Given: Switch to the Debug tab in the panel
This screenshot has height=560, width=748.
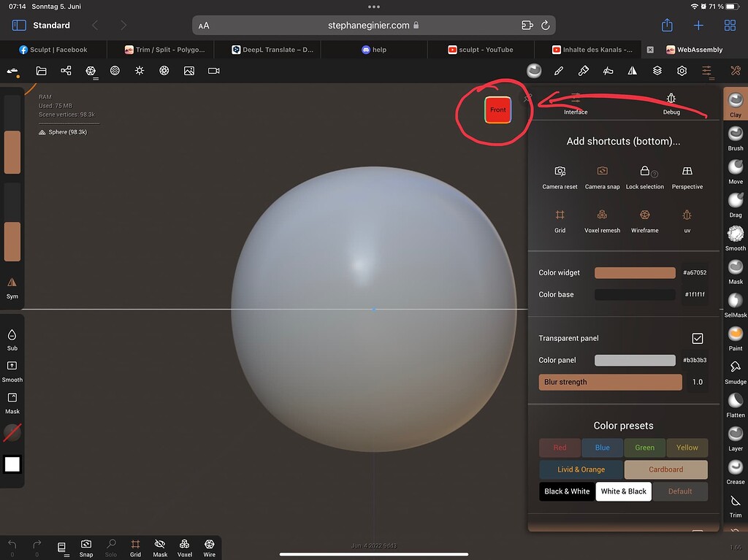Looking at the screenshot, I should (x=671, y=106).
